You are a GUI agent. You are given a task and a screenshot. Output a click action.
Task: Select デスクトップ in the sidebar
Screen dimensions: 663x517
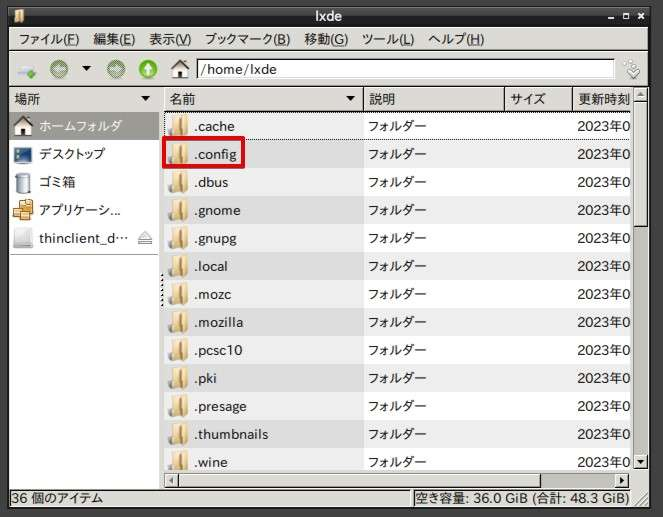click(84, 154)
